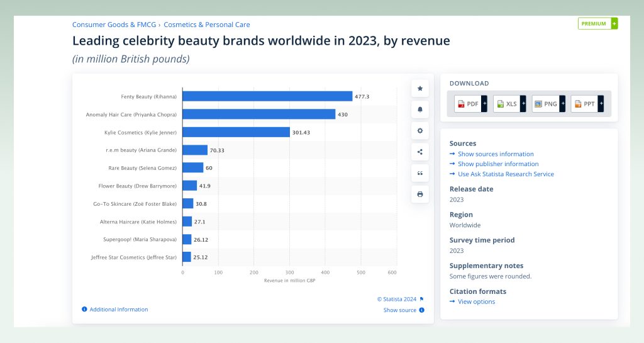Click the print icon
The width and height of the screenshot is (644, 343).
419,194
